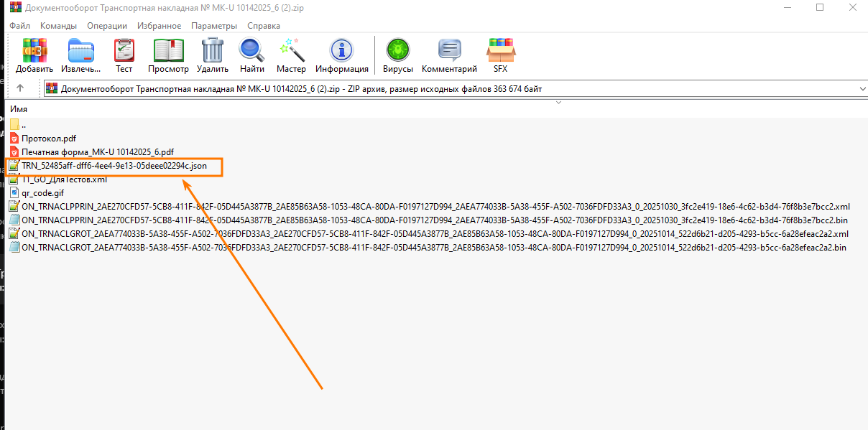Click the SFX archive icon
The width and height of the screenshot is (868, 430).
click(500, 50)
